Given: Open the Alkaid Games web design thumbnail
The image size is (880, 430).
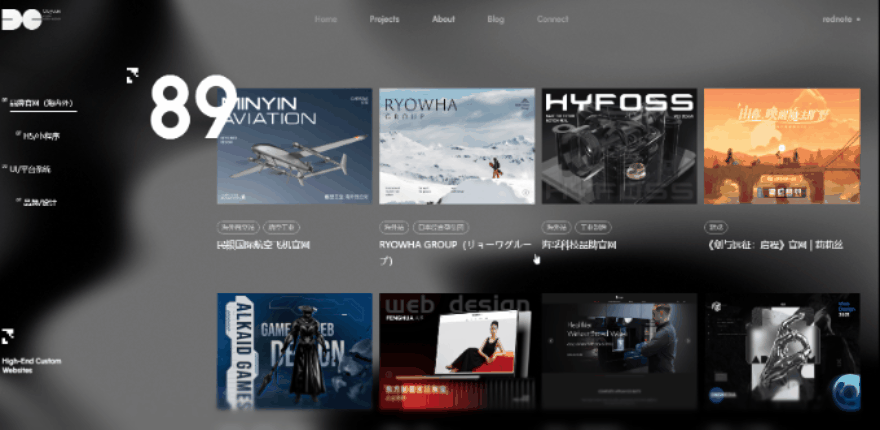Looking at the screenshot, I should (x=294, y=350).
